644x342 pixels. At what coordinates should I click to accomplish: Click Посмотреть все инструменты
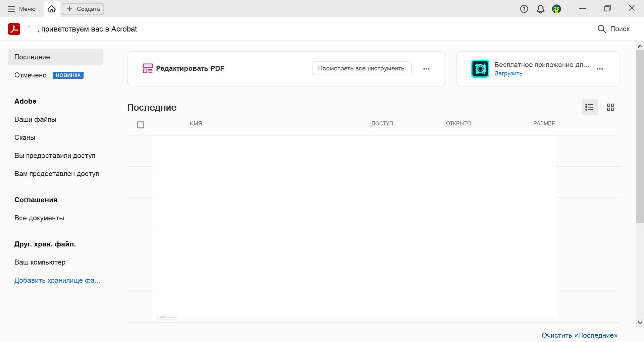click(361, 68)
